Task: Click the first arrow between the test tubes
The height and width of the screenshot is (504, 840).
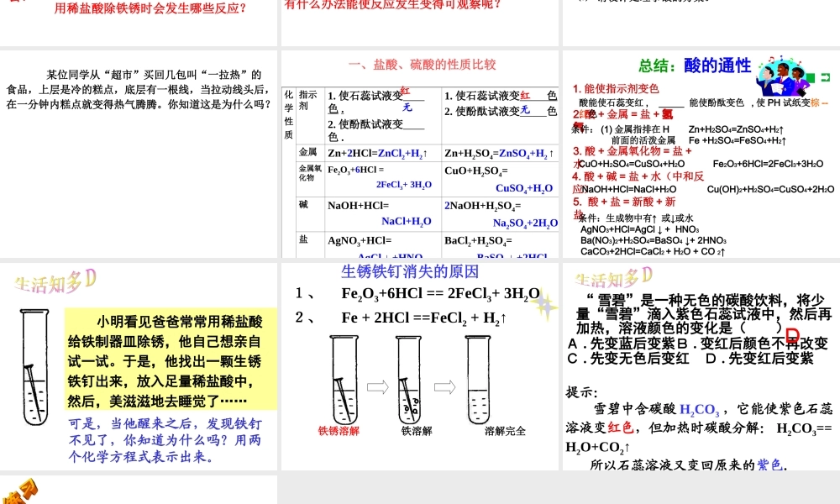Action: [377, 386]
